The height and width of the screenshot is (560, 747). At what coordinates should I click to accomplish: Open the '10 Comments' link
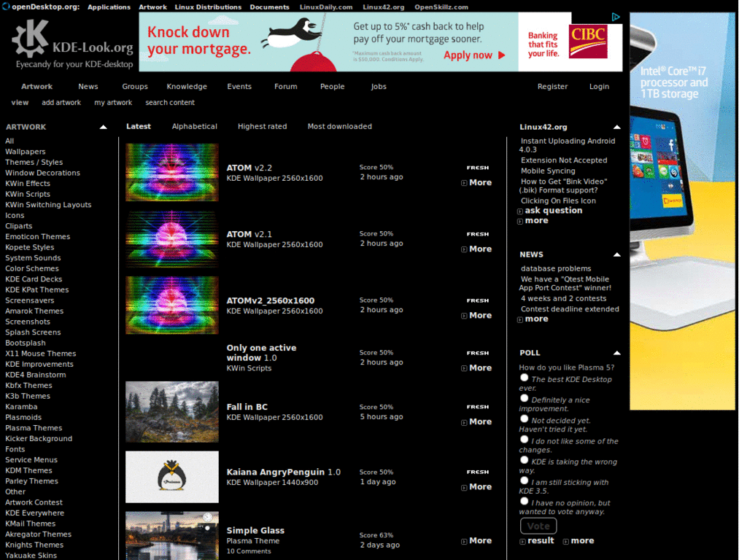(x=249, y=551)
